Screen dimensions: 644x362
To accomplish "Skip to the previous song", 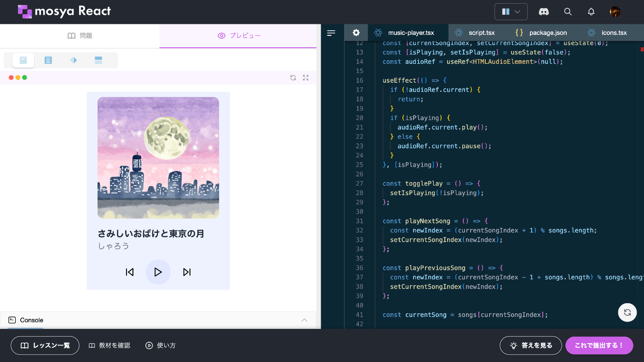I will point(130,272).
